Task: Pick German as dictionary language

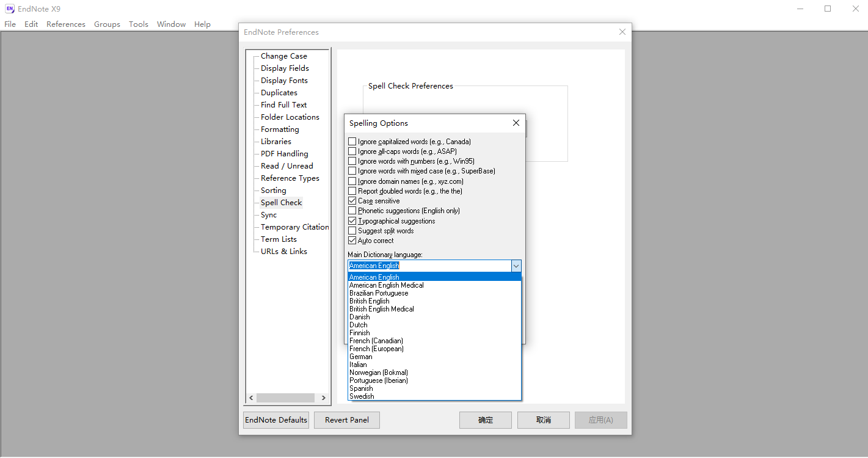Action: (x=434, y=357)
